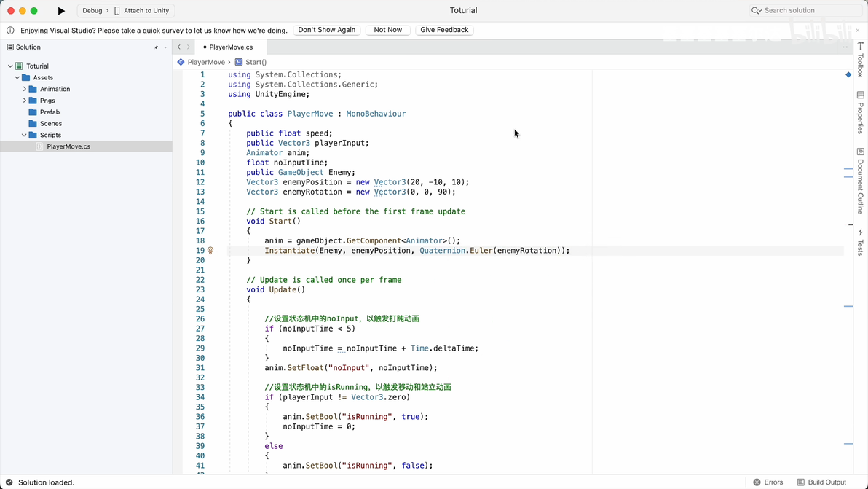Click the Solution panel header icon
Image resolution: width=868 pixels, height=489 pixels.
click(x=10, y=47)
